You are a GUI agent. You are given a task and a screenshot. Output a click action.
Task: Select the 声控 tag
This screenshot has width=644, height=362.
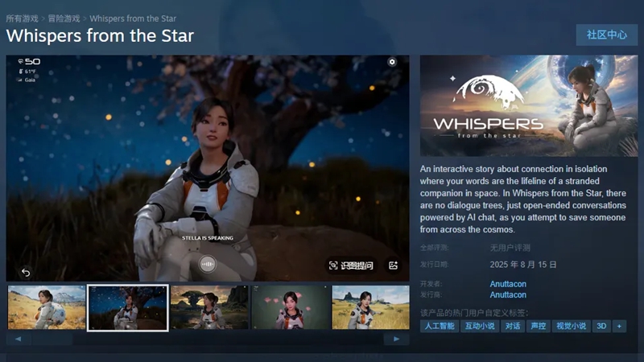click(x=538, y=327)
